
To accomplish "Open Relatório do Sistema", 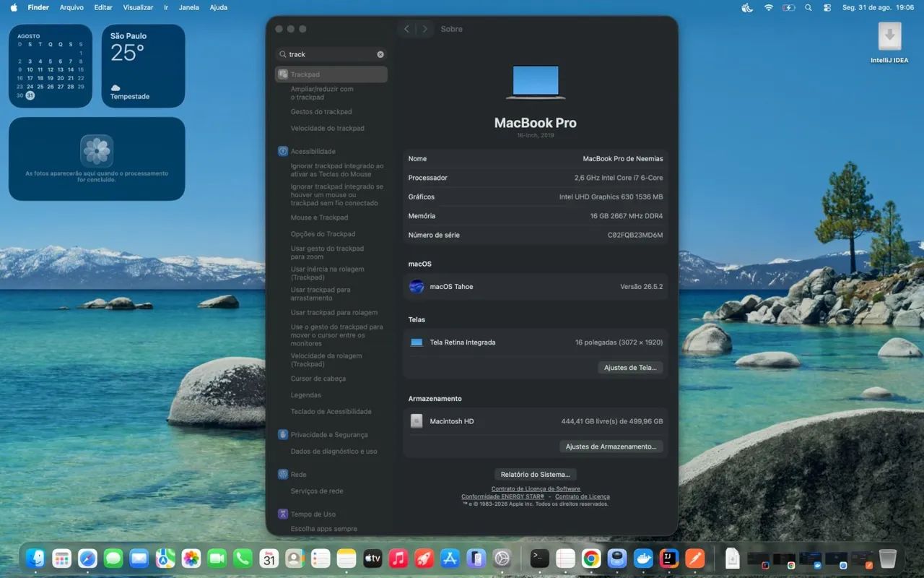I will (535, 475).
